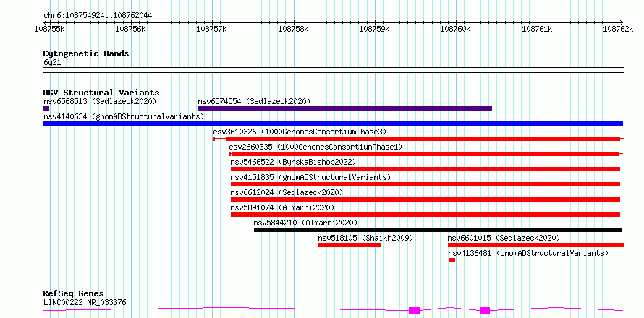This screenshot has width=644, height=318.
Task: Click the nsv5891074 Almarri2020 red bar
Action: point(425,215)
